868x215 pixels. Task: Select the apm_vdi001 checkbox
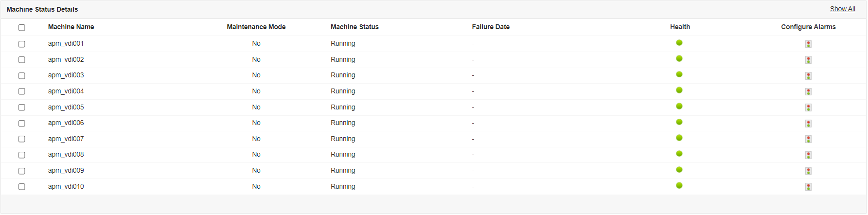point(22,44)
